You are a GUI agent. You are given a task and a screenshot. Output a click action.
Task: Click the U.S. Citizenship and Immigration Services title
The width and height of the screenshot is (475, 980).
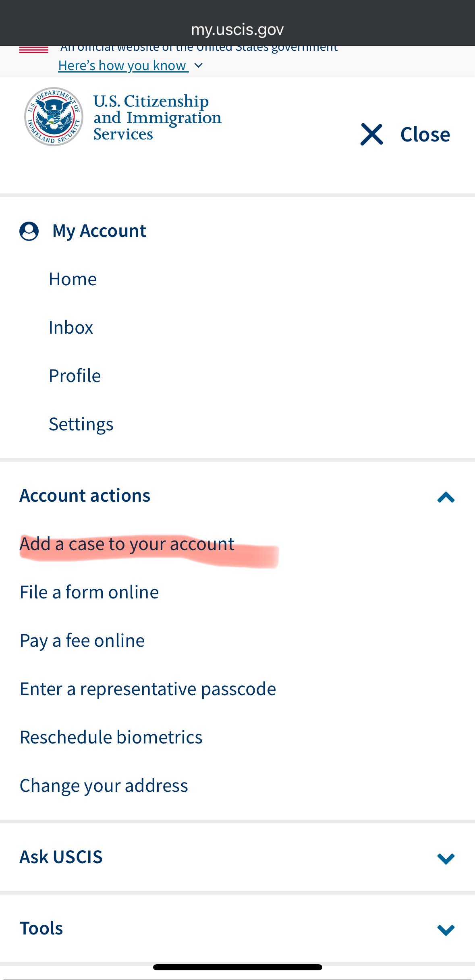point(157,117)
